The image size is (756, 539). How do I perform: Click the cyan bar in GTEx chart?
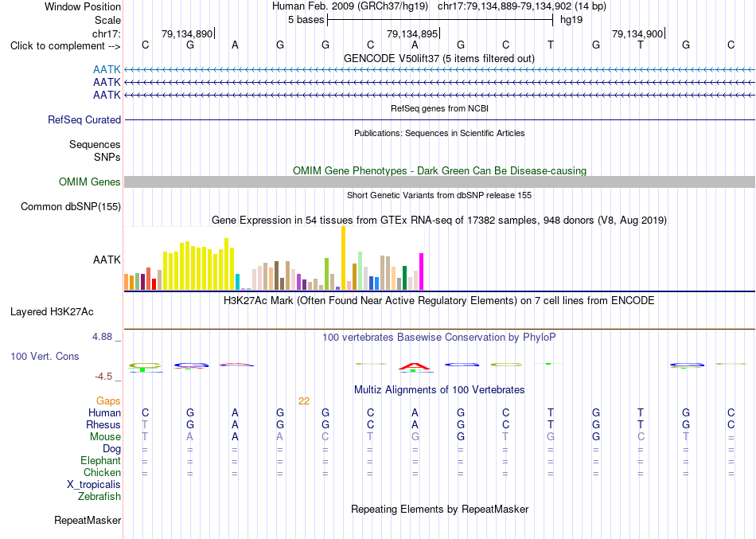coord(237,282)
